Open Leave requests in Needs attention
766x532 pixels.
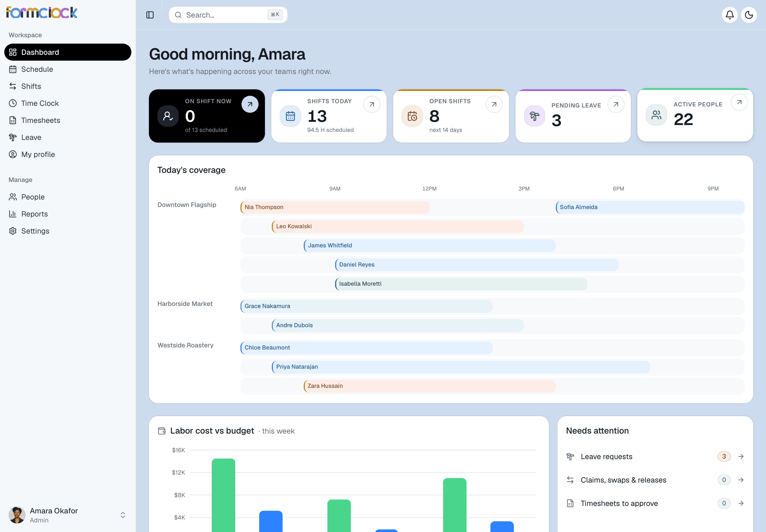click(x=655, y=457)
